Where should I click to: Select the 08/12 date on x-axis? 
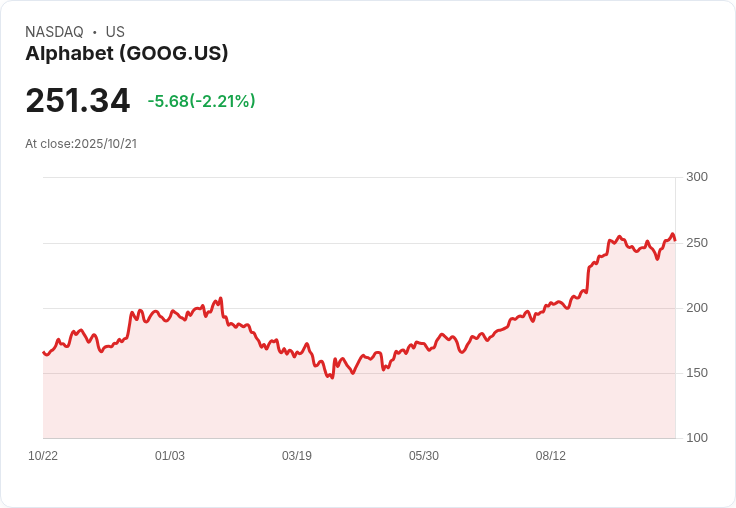coord(551,456)
